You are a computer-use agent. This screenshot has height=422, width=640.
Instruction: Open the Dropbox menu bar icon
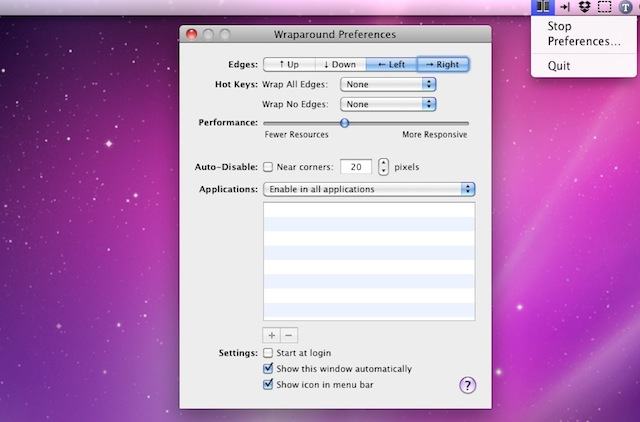tap(584, 7)
